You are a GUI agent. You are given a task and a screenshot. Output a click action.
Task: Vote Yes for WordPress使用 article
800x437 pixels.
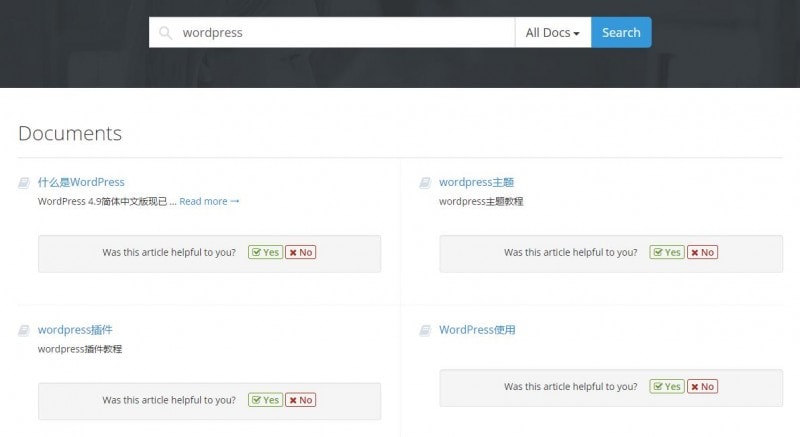[x=667, y=387]
